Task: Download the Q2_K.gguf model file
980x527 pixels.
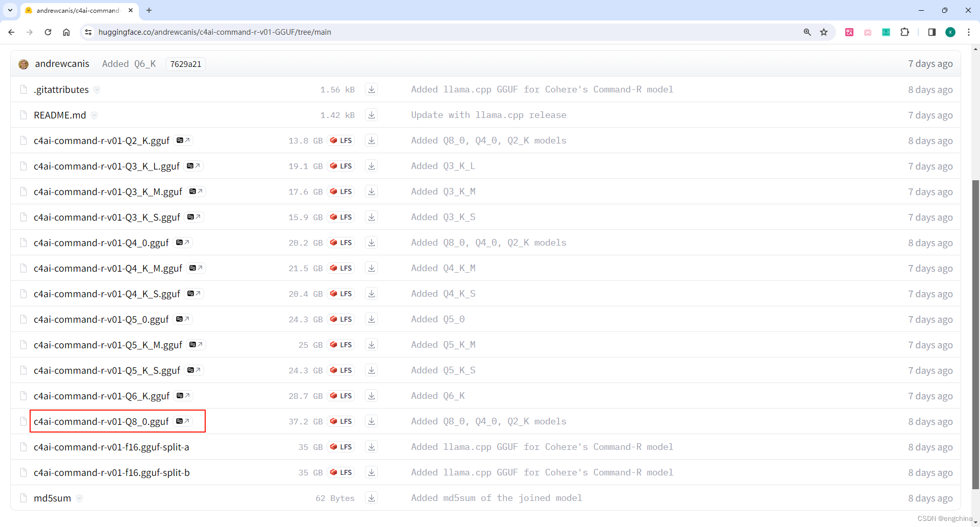Action: [372, 140]
